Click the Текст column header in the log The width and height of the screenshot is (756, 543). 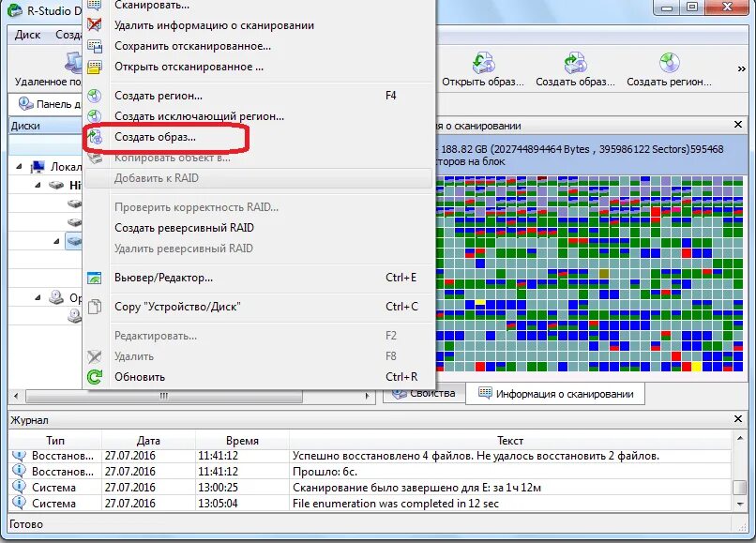[510, 440]
